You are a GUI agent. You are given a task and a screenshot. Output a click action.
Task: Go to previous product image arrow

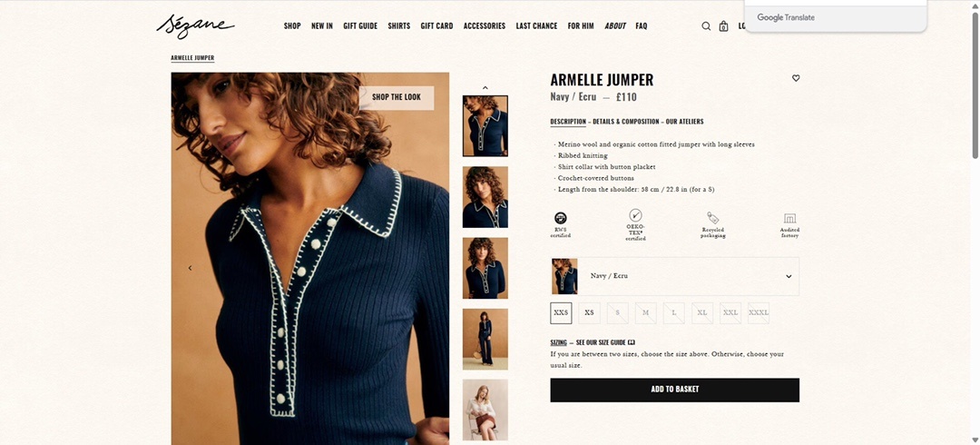pos(190,268)
